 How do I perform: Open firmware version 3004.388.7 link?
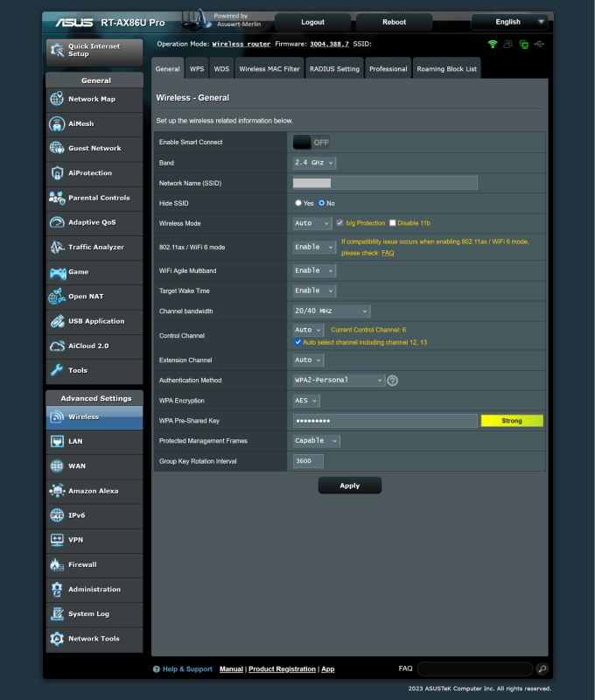point(329,45)
